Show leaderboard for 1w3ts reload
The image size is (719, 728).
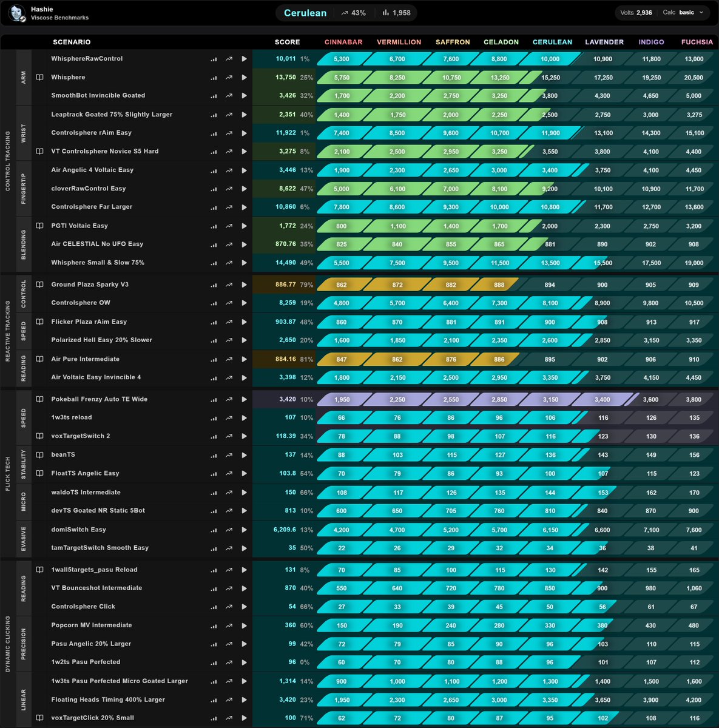[214, 418]
